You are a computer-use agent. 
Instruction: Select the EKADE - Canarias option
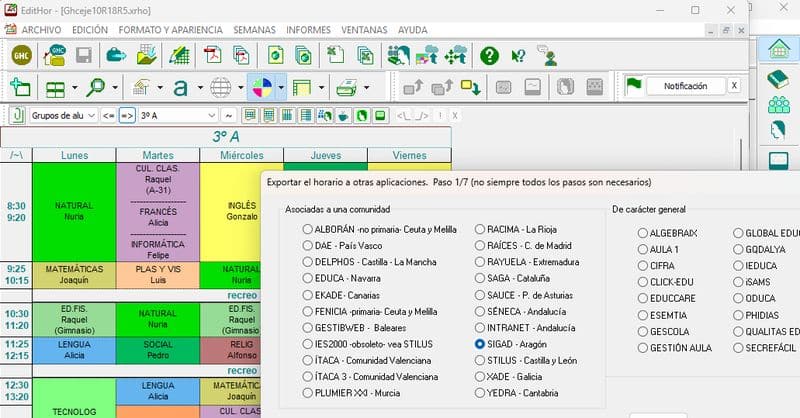tap(341, 295)
